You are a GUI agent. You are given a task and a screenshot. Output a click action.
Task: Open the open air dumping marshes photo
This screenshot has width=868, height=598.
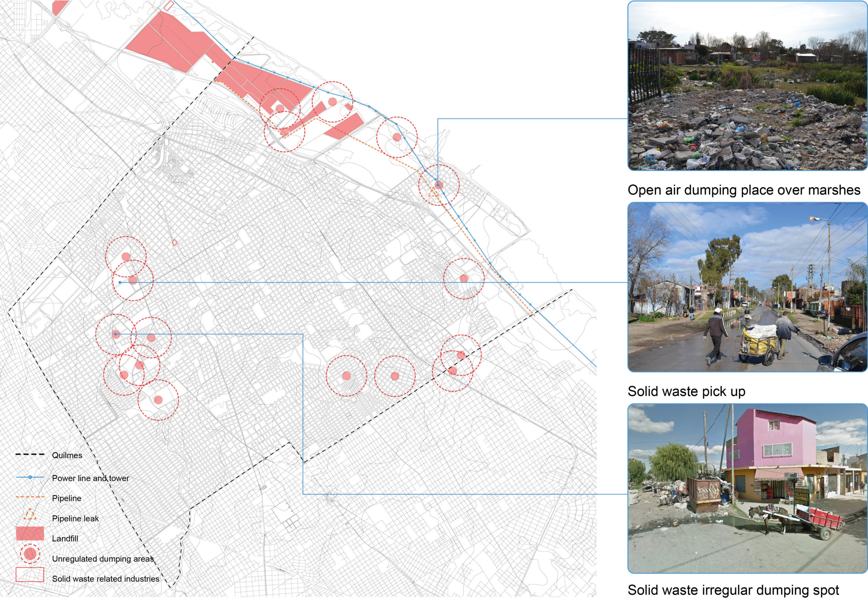click(x=747, y=86)
